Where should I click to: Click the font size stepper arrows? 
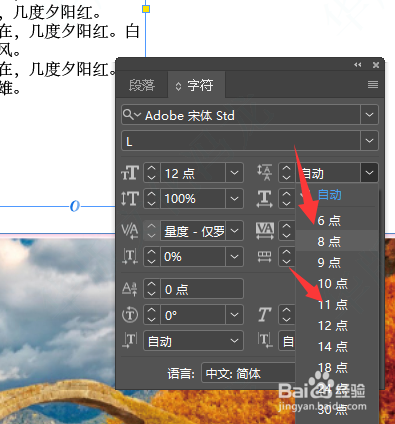click(152, 173)
